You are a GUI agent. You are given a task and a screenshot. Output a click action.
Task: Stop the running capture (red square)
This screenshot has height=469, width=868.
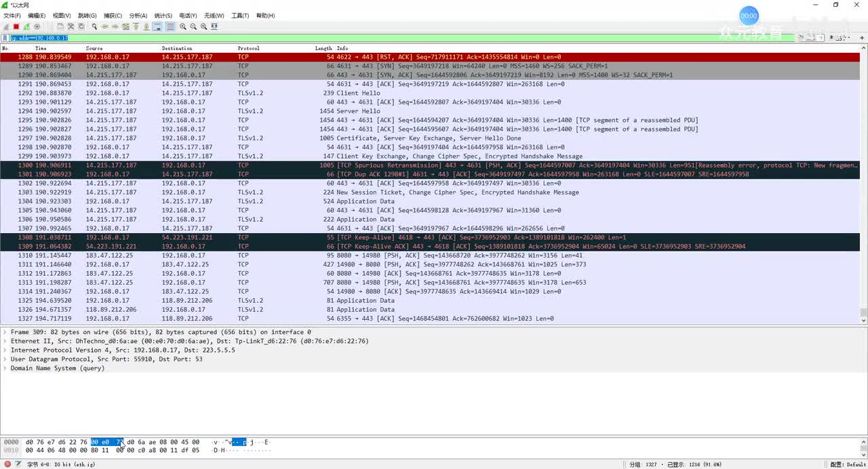(16, 26)
